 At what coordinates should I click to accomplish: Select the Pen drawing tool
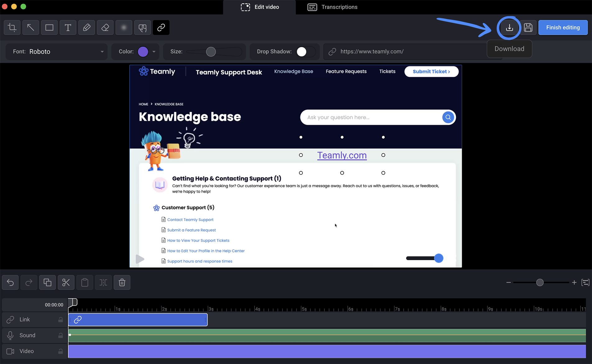(86, 27)
